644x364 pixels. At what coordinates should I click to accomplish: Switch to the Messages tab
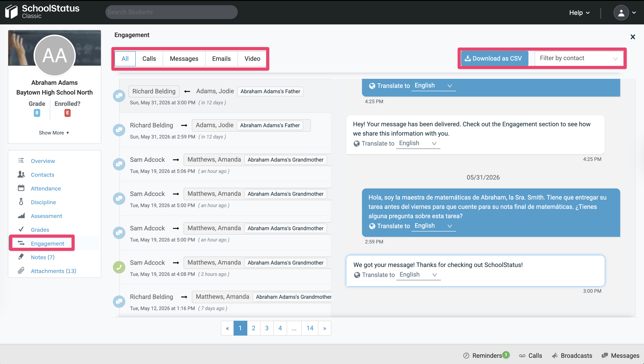184,59
